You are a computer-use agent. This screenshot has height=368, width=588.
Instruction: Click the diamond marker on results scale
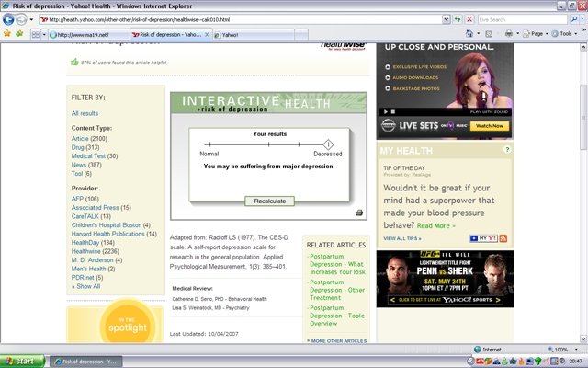[328, 144]
